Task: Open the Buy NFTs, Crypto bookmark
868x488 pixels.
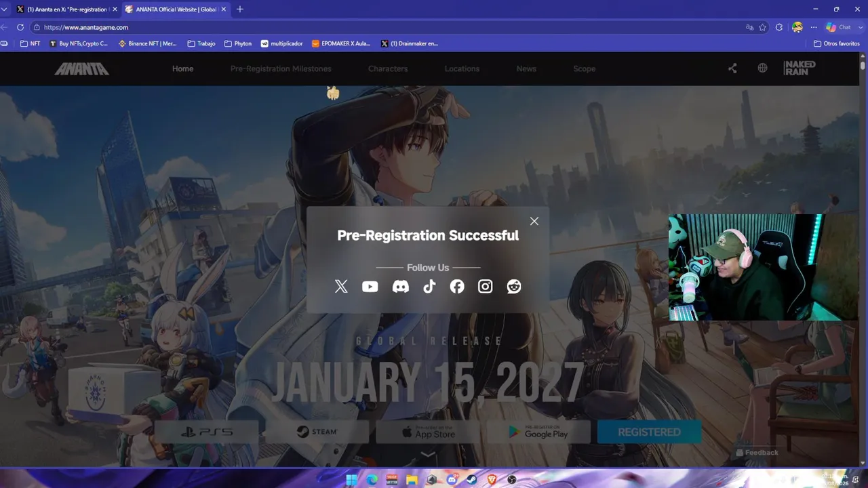Action: coord(79,43)
